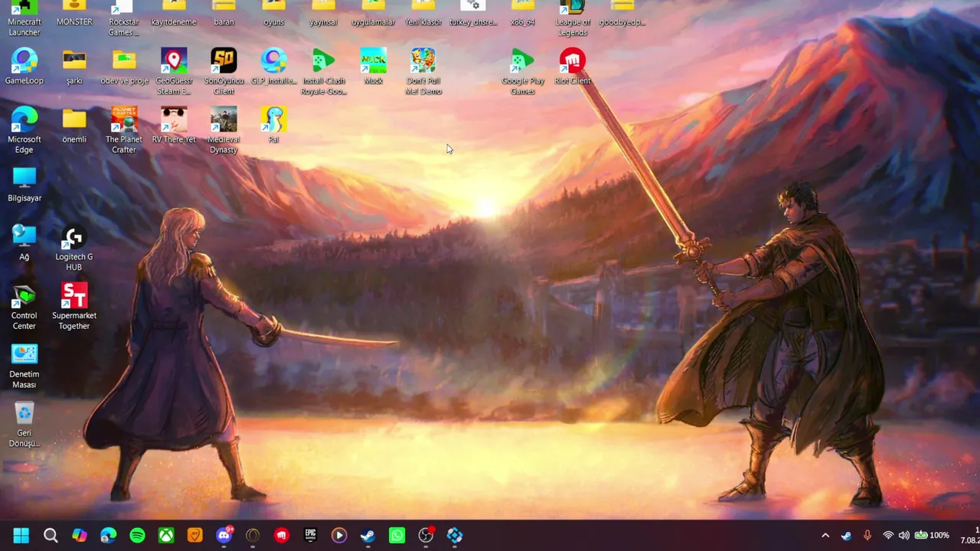Click the GameLoop desktop shortcut
980x551 pixels.
[x=24, y=66]
